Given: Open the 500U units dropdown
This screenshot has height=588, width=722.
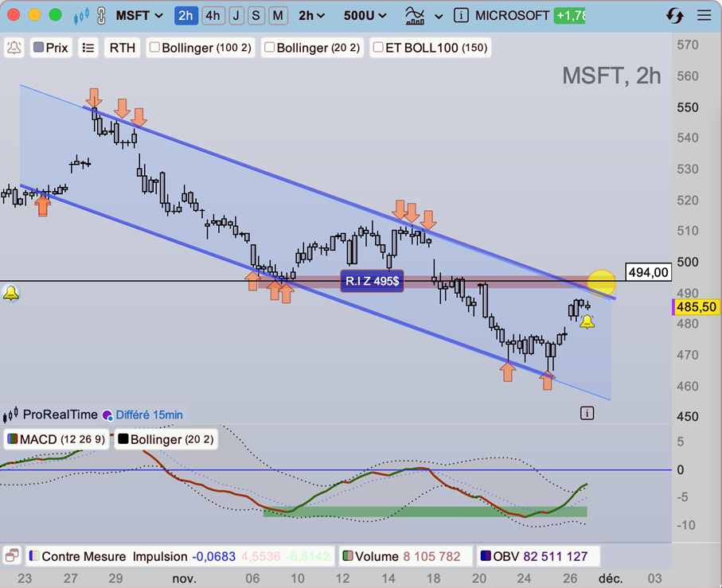Looking at the screenshot, I should [365, 16].
